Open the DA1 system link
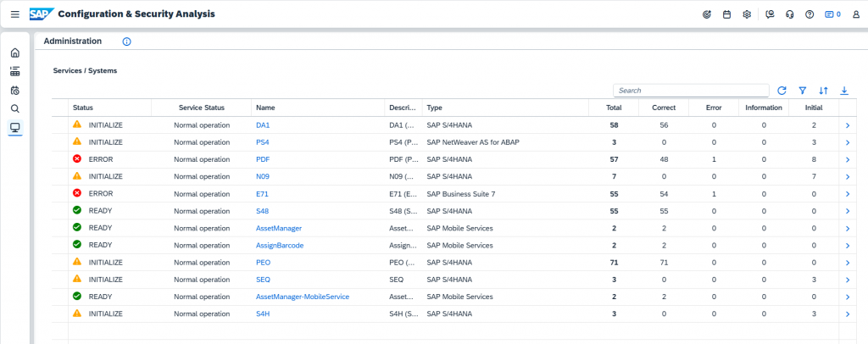 pyautogui.click(x=263, y=125)
